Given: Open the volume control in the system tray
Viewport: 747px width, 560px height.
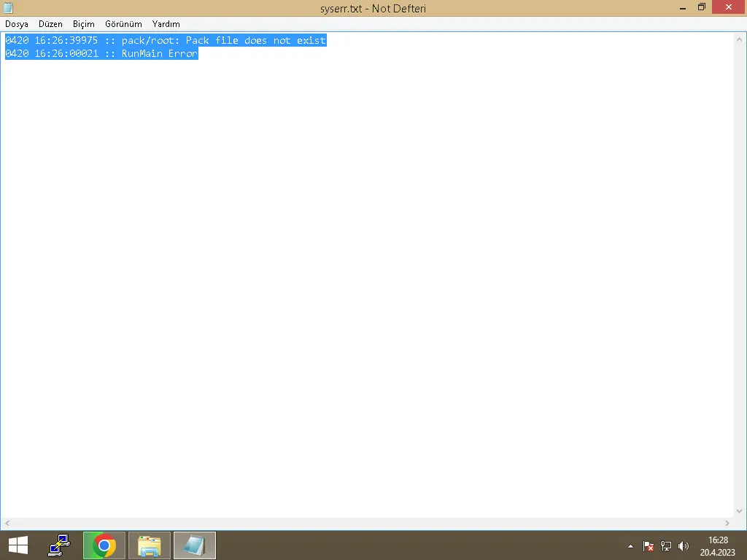Looking at the screenshot, I should (x=684, y=545).
